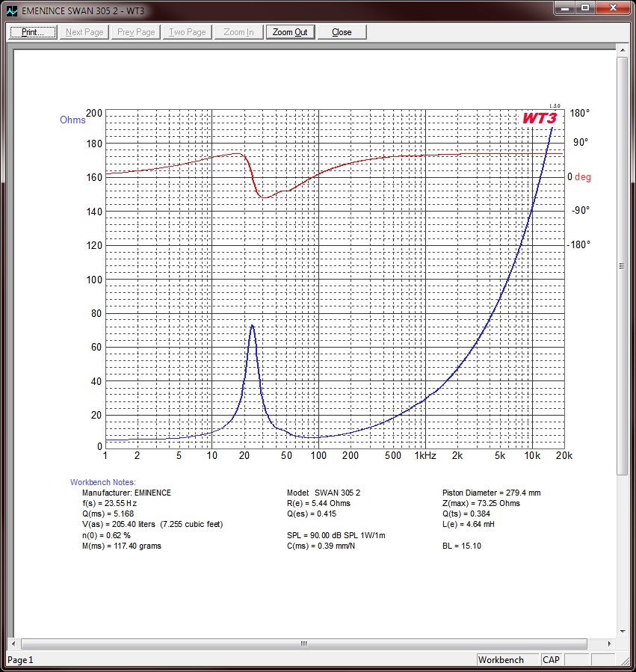Click the Workbench status bar panel
The image size is (636, 672).
click(x=507, y=660)
